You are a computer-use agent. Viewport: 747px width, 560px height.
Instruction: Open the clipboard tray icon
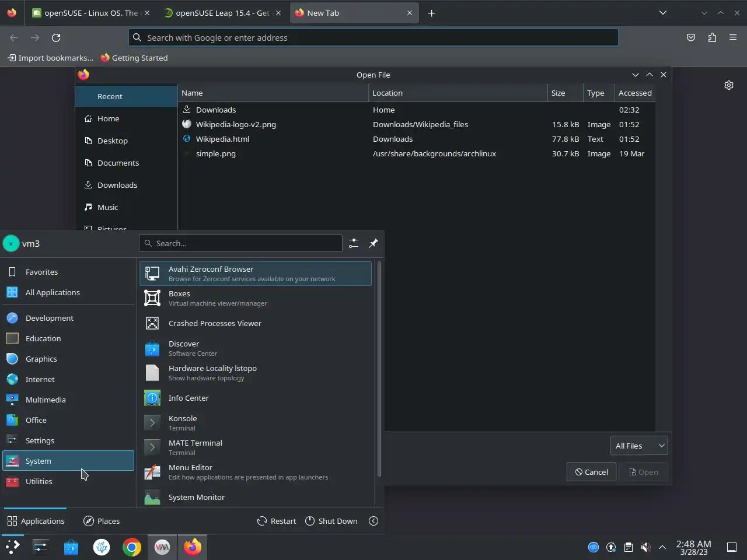tap(628, 547)
